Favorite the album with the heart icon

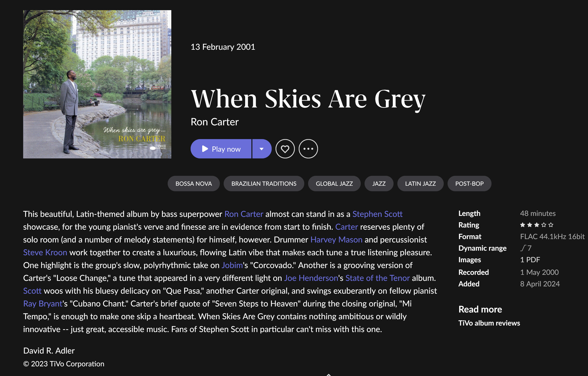[285, 149]
